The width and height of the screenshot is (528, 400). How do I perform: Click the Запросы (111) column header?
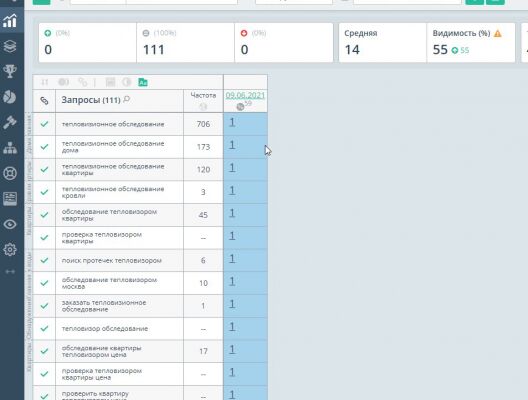91,100
